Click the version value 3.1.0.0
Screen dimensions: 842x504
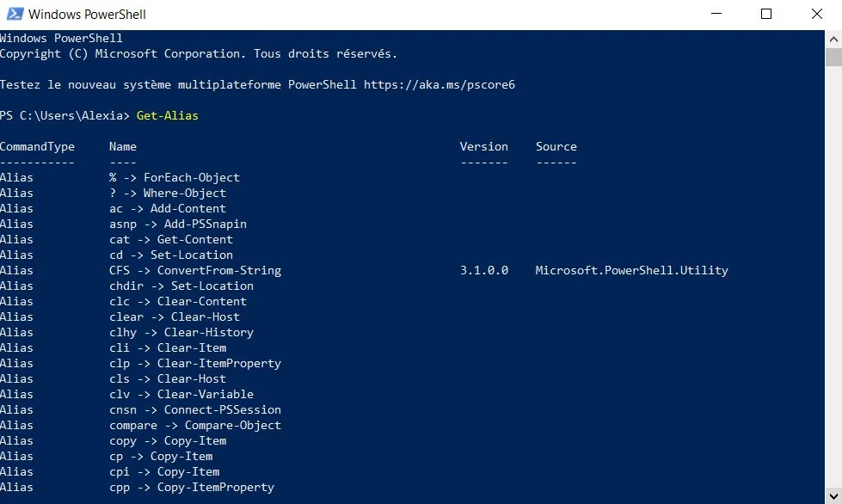[x=484, y=271]
